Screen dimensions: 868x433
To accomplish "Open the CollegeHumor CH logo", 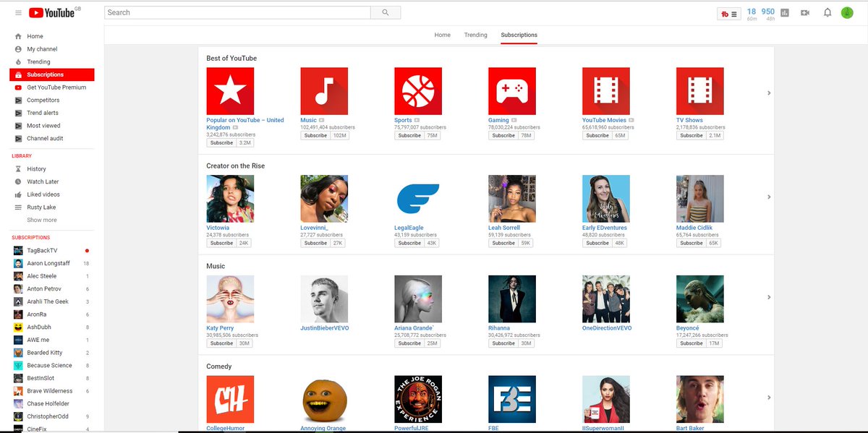I will tap(230, 399).
